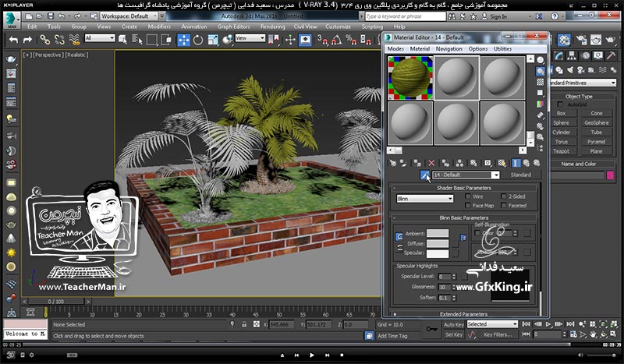Viewport: 624px width, 364px height.
Task: Toggle the 3D Snaps icon
Action: click(x=322, y=40)
